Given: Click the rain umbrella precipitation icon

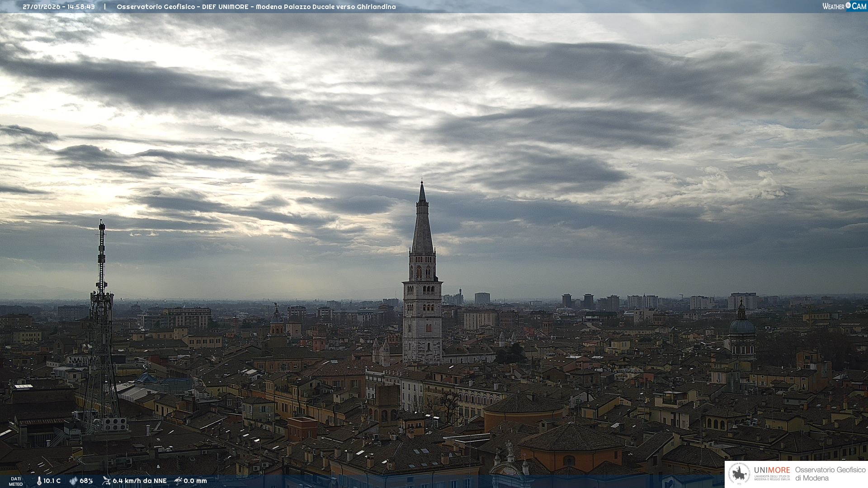Looking at the screenshot, I should [x=178, y=481].
